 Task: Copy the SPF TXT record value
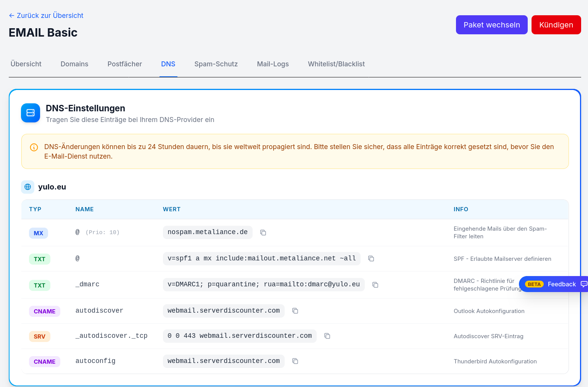371,259
